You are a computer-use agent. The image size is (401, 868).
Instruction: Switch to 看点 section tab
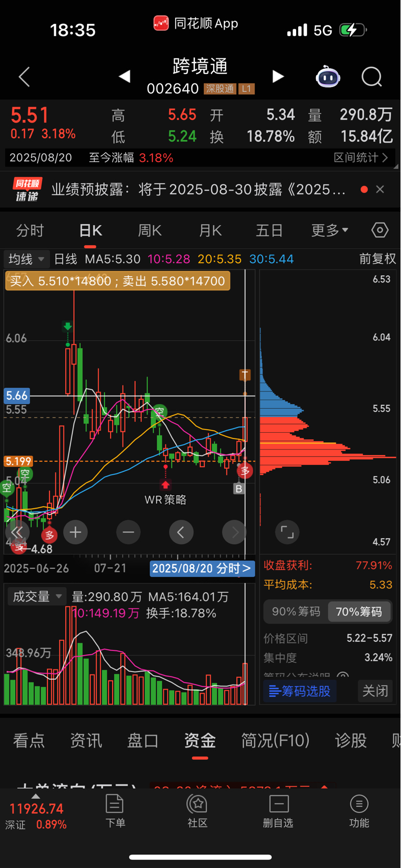pos(29,740)
